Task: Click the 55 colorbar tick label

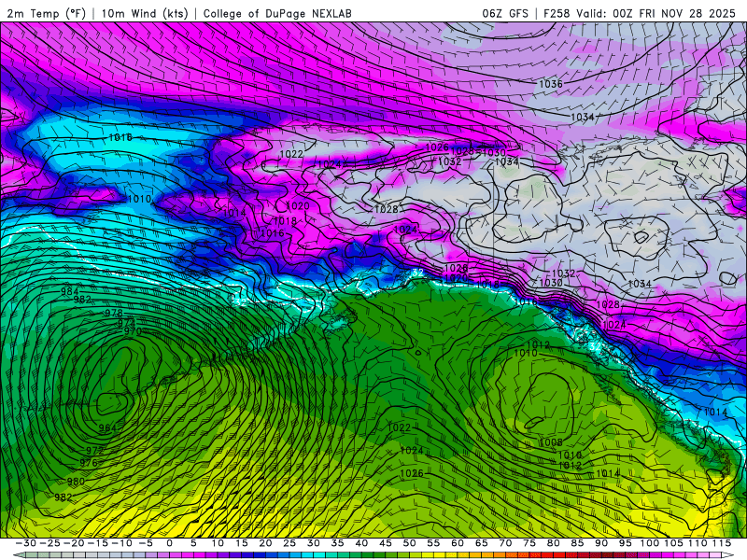Action: pyautogui.click(x=433, y=543)
